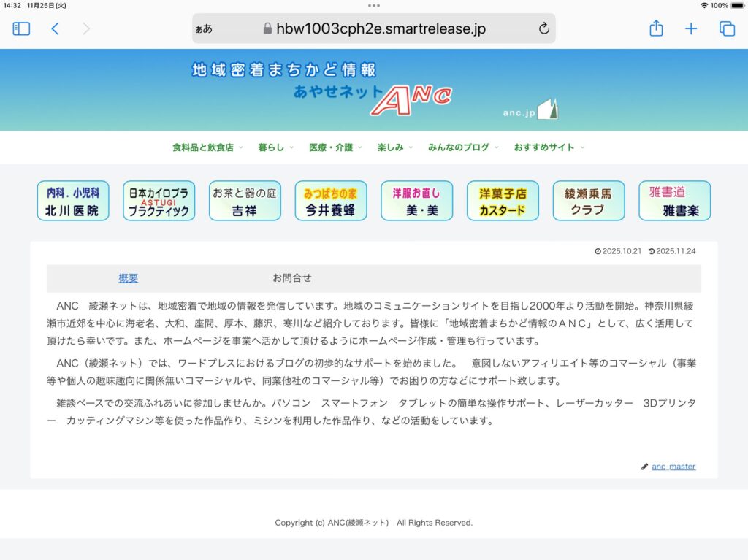
Task: Open the Share sheet icon
Action: [656, 28]
